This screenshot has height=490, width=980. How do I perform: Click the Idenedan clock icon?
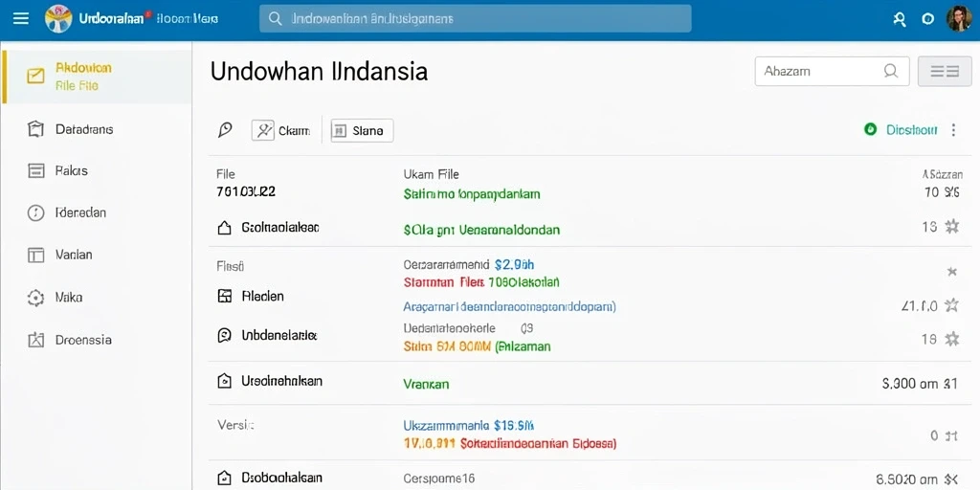36,212
